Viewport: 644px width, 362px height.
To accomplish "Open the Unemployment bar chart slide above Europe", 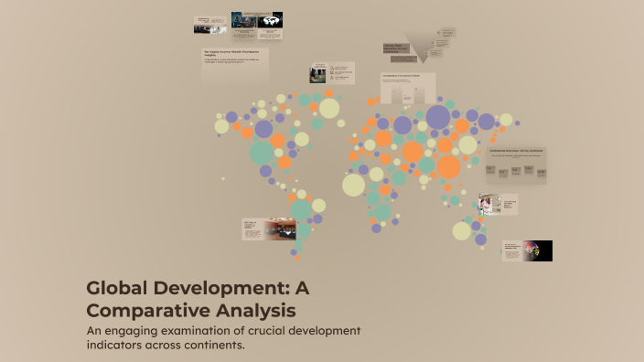I will pos(408,89).
